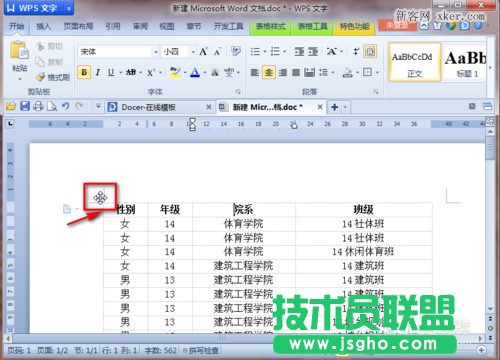
Task: Switch to the Docer-在线模板 document tab
Action: tap(160, 107)
